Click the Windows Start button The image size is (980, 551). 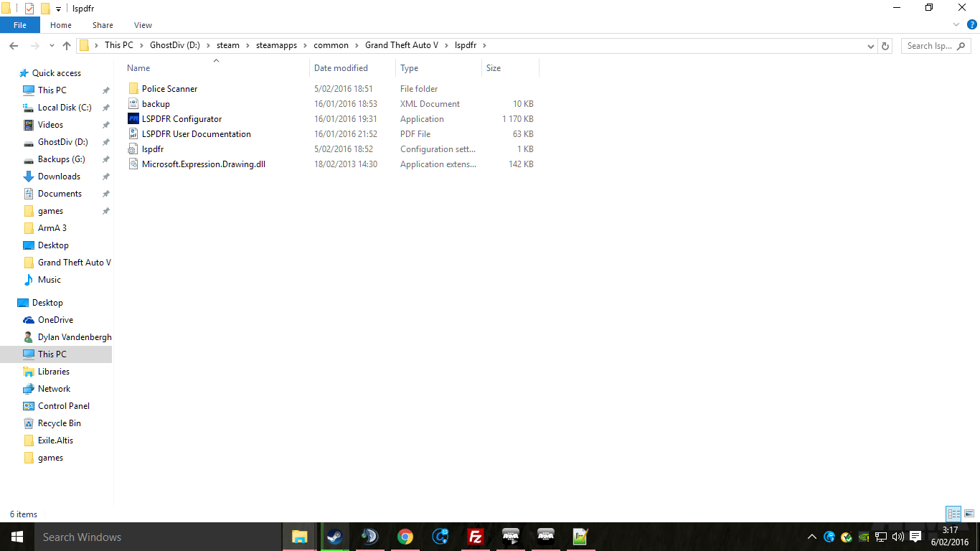[17, 537]
